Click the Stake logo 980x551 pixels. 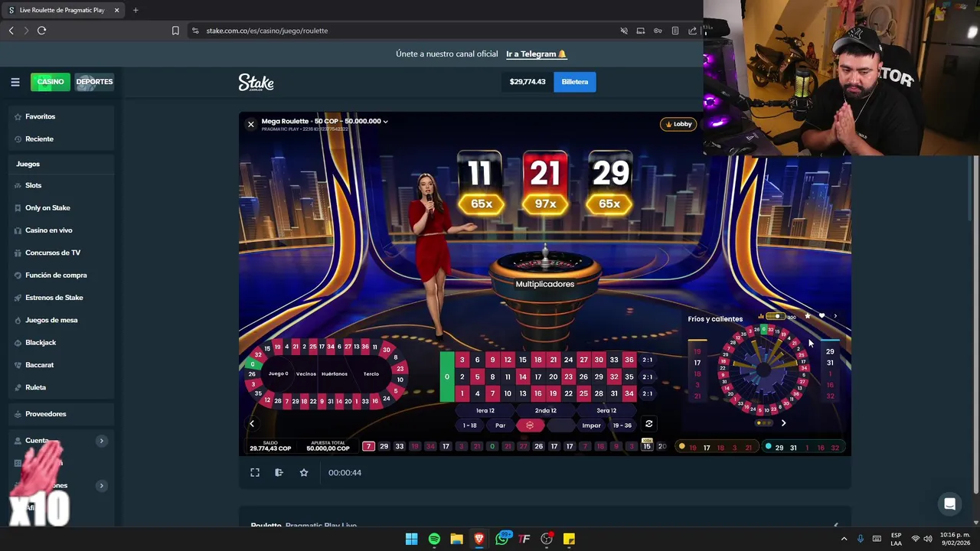coord(256,82)
